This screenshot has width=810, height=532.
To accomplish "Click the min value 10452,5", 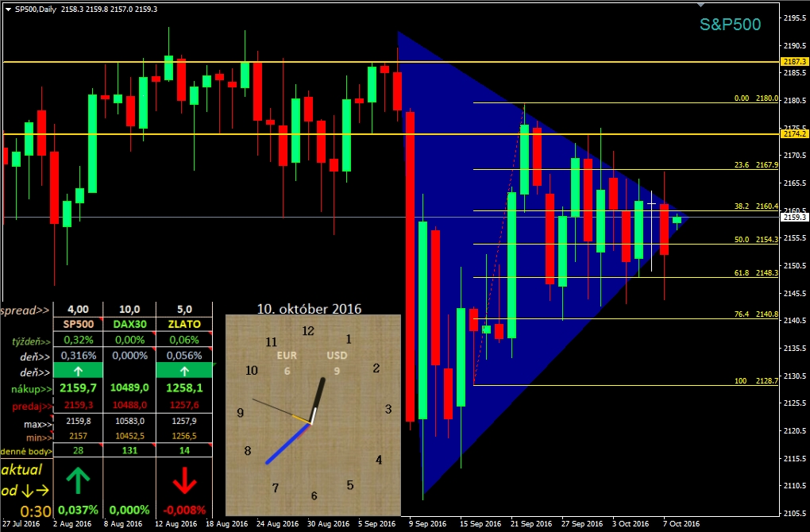I will pos(129,436).
